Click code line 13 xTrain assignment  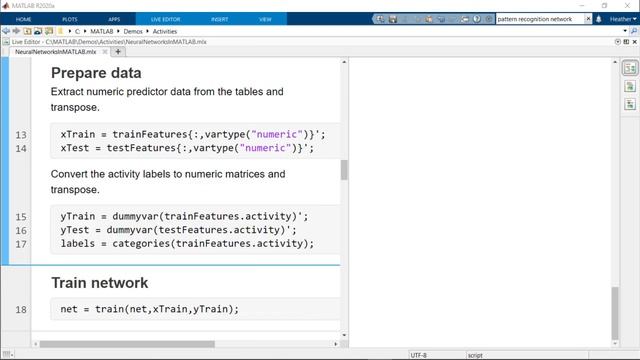(193, 134)
